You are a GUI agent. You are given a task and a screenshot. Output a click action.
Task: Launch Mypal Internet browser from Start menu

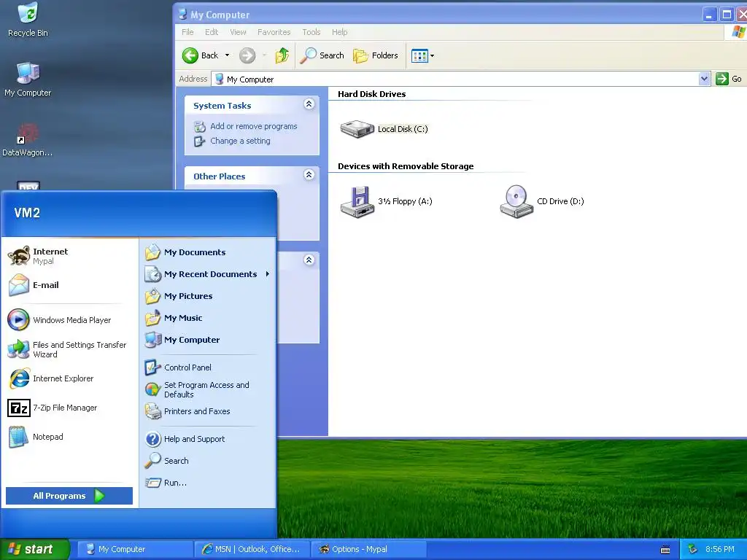pyautogui.click(x=69, y=256)
